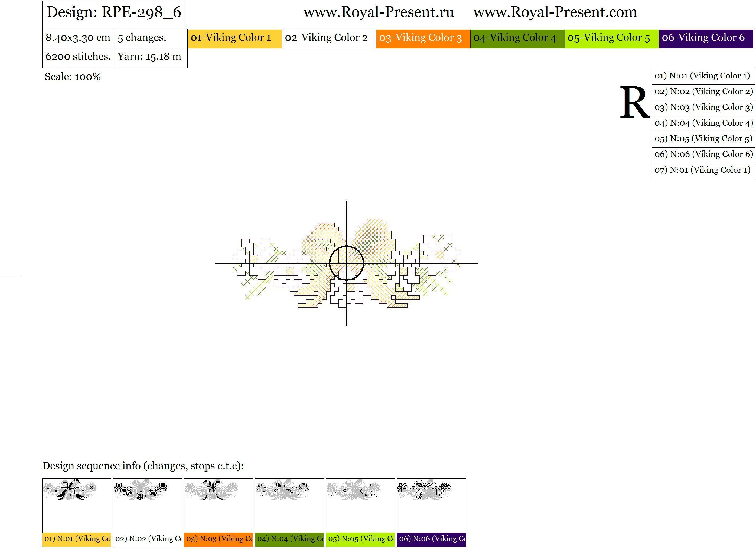Image resolution: width=756 pixels, height=550 pixels.
Task: Click the large R logo letter
Action: [x=635, y=103]
